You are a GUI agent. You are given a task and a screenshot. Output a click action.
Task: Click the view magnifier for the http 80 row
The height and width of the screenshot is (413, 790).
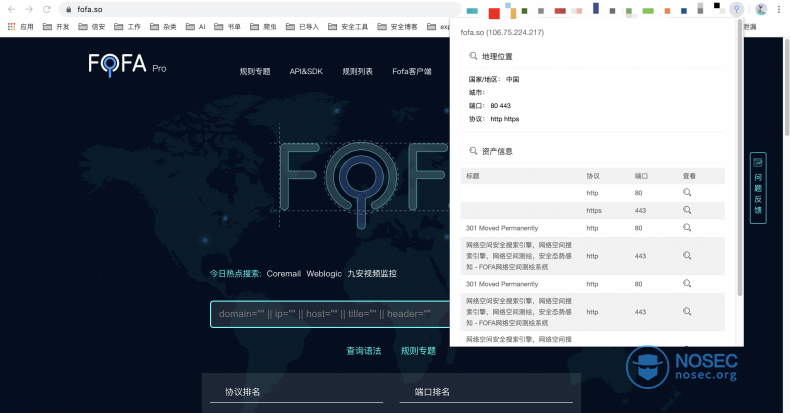[687, 192]
